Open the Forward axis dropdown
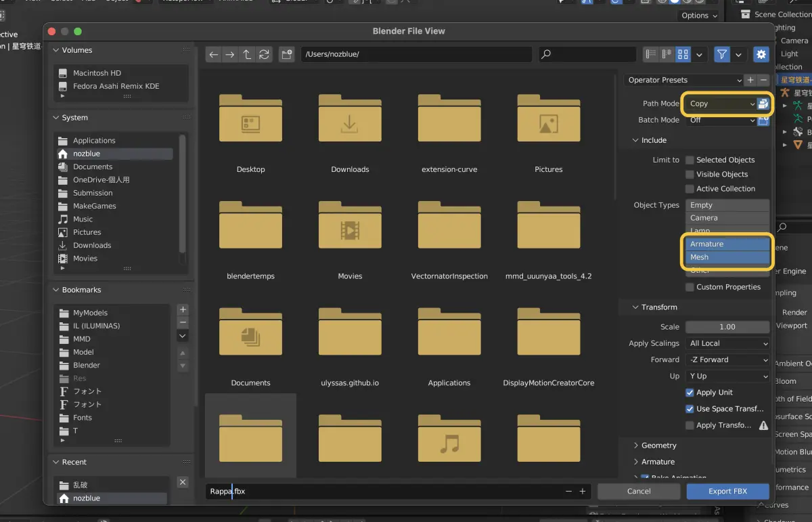Viewport: 812px width, 522px height. 727,360
